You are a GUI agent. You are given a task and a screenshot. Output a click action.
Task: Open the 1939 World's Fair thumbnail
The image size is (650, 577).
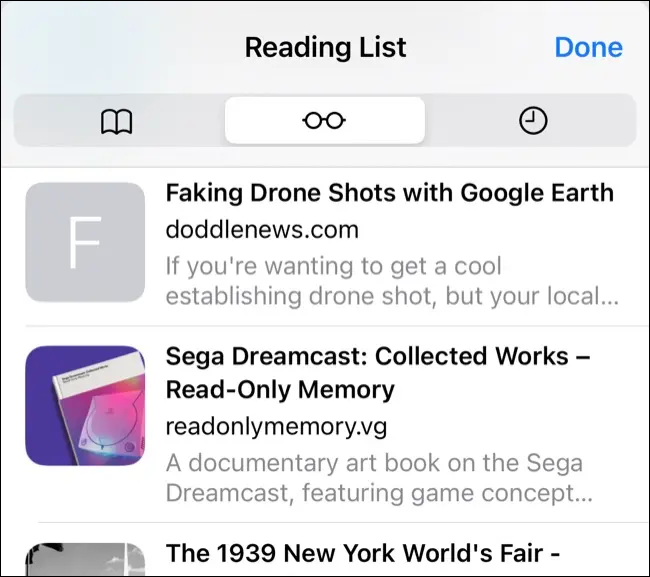coord(85,559)
